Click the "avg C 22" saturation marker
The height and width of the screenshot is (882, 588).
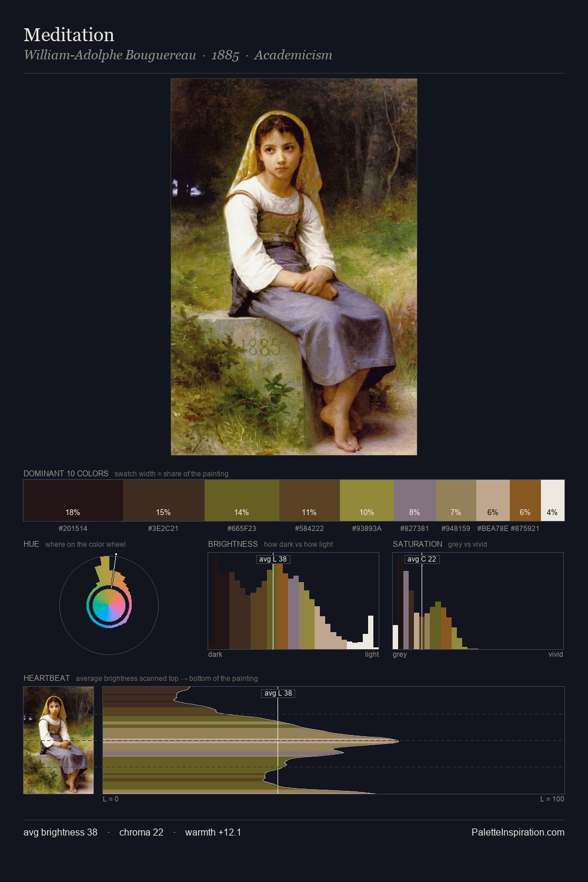[x=422, y=559]
